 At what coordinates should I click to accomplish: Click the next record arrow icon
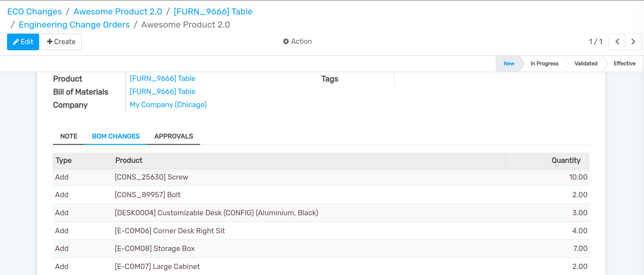(633, 42)
